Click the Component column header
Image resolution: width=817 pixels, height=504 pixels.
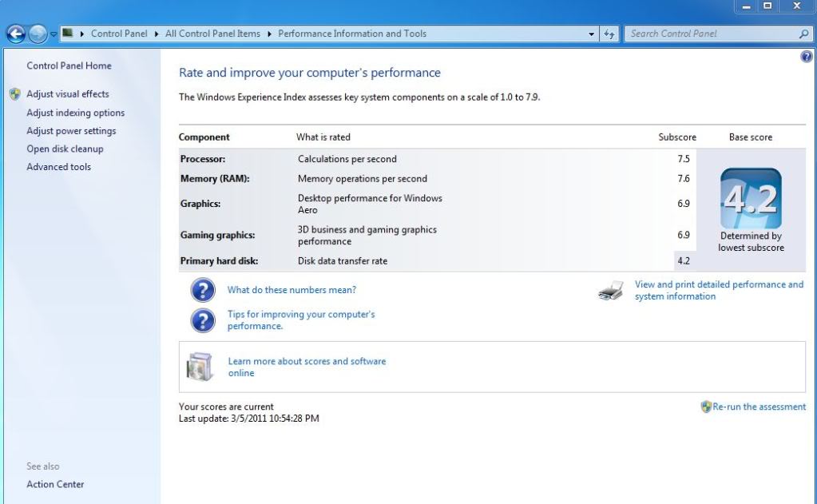coord(204,137)
